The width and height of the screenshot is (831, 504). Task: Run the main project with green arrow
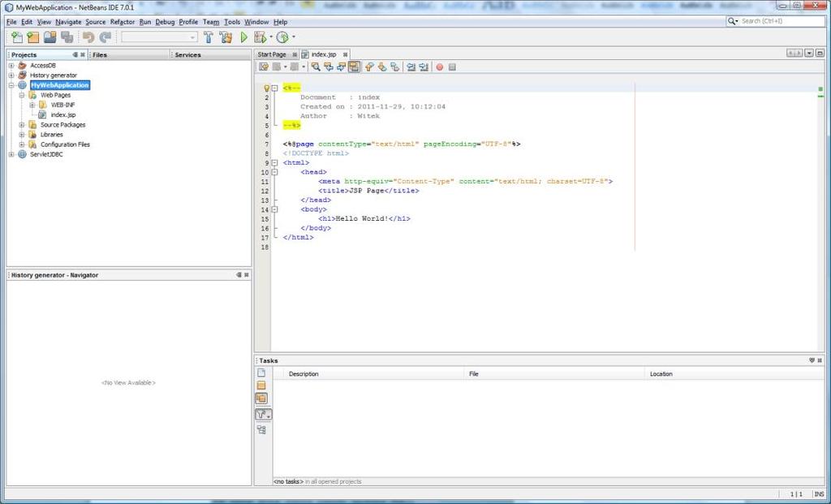[243, 37]
